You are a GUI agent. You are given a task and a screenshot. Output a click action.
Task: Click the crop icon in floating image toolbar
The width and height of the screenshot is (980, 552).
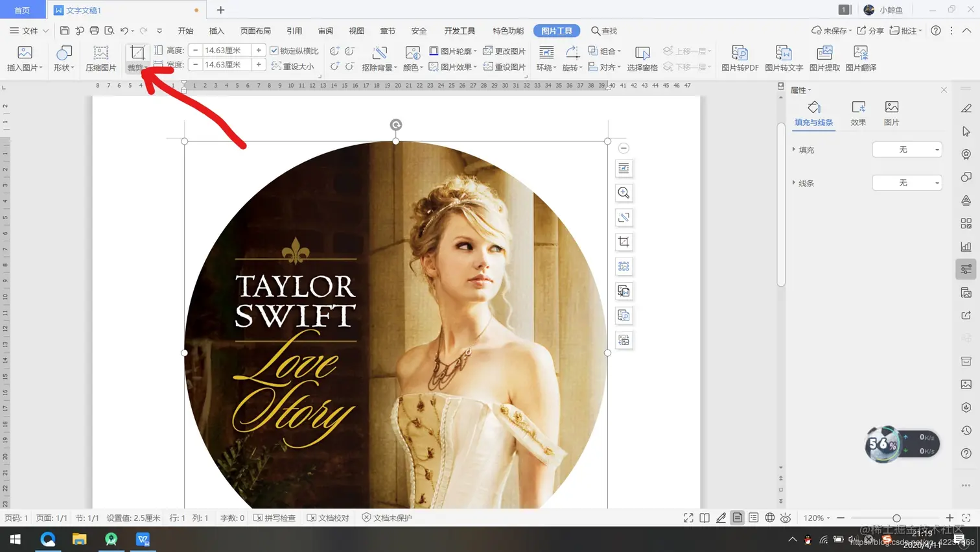[624, 242]
